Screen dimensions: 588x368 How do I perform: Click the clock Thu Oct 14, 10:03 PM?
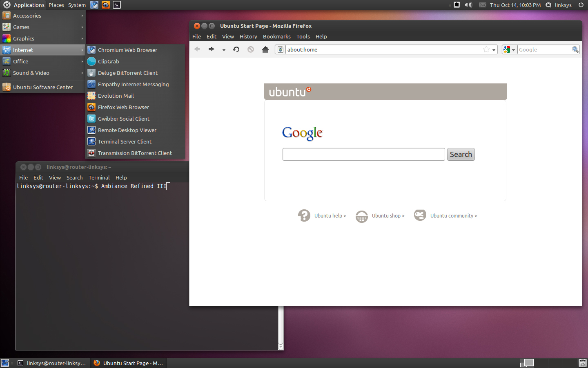coord(515,5)
